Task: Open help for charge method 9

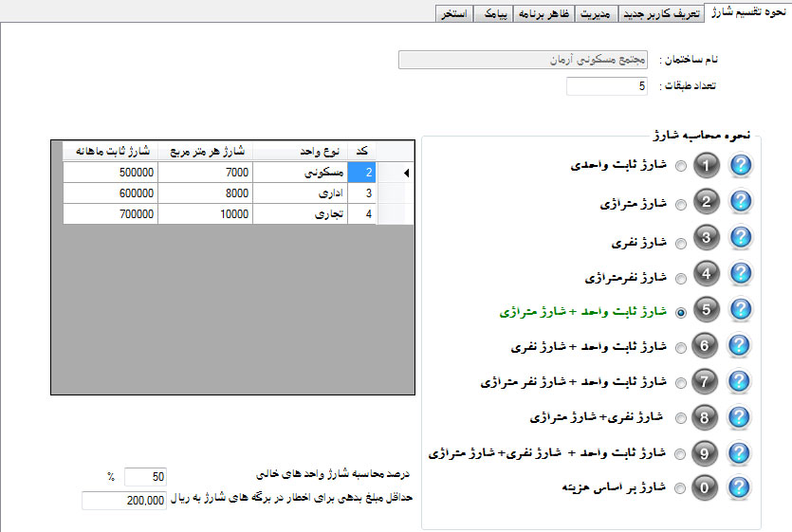Action: coord(739,453)
